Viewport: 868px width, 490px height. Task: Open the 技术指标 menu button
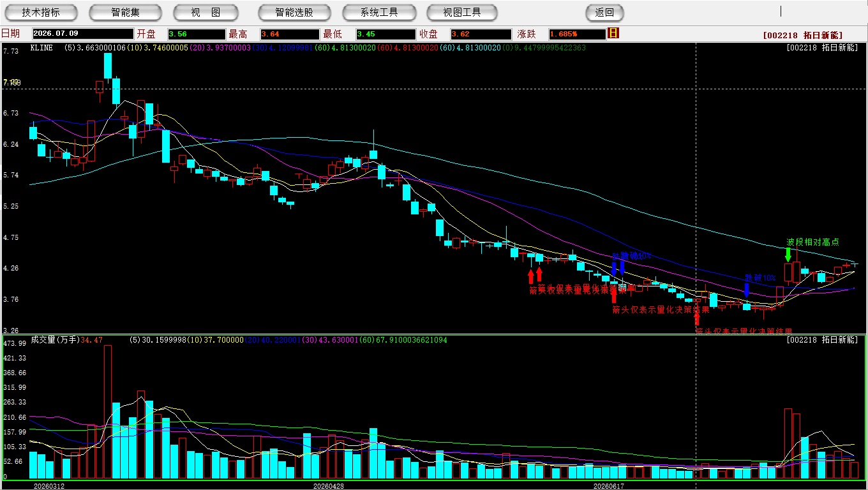(41, 12)
